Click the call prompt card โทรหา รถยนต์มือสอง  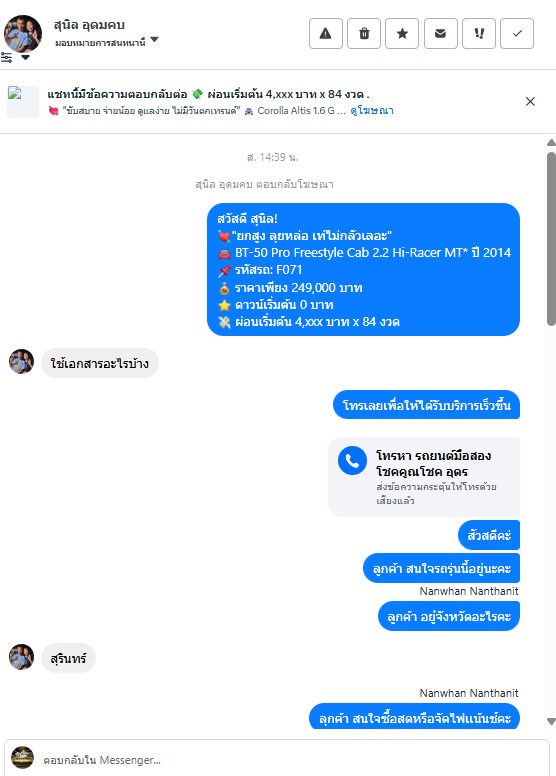click(424, 477)
